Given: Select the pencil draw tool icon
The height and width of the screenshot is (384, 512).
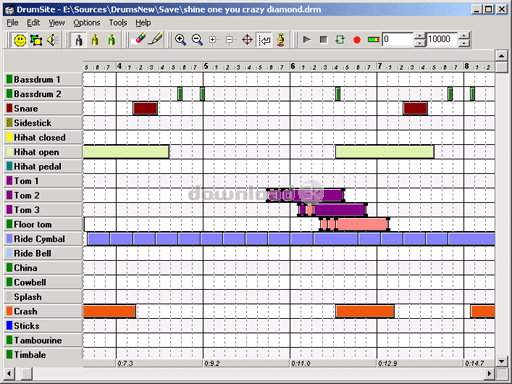Looking at the screenshot, I should coord(155,40).
